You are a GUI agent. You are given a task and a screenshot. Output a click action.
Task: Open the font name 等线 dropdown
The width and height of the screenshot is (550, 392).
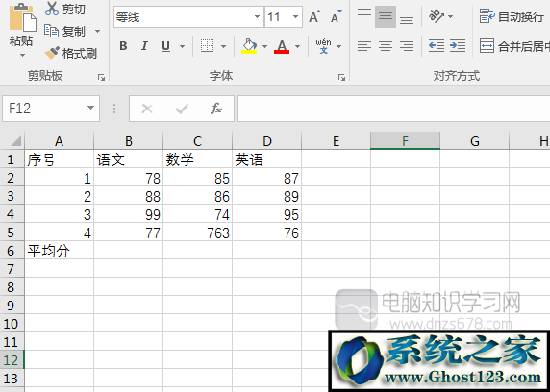(257, 17)
